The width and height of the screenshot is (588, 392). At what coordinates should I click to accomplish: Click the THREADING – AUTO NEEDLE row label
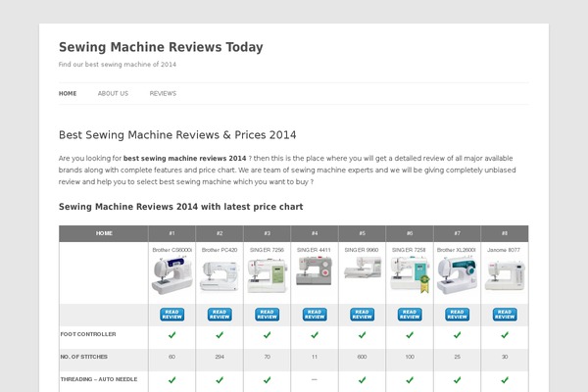tap(99, 379)
